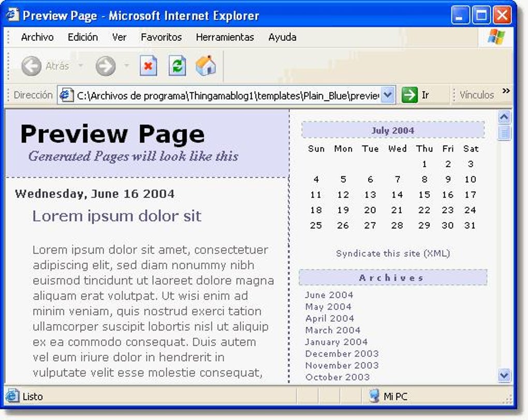Open the October 2003 archive link
Screen dimensions: 528x420
[x=338, y=377]
